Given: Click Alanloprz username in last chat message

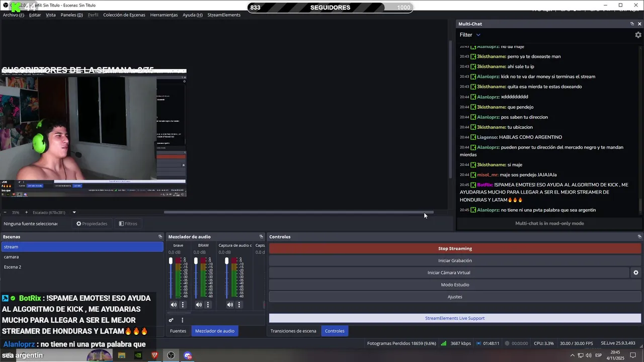Looking at the screenshot, I should point(488,210).
